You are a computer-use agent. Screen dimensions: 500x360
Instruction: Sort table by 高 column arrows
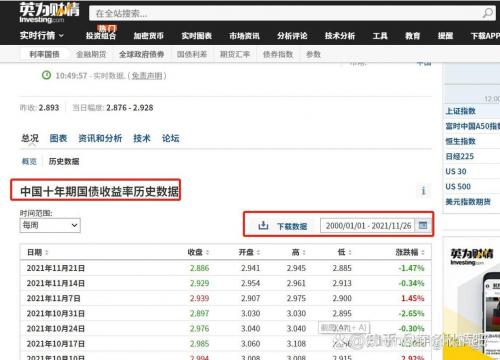point(304,253)
